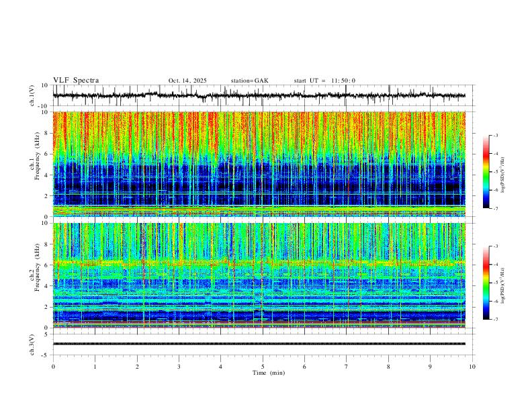Click the "4" kHz tick on ch.2 frequency axis

(47, 286)
